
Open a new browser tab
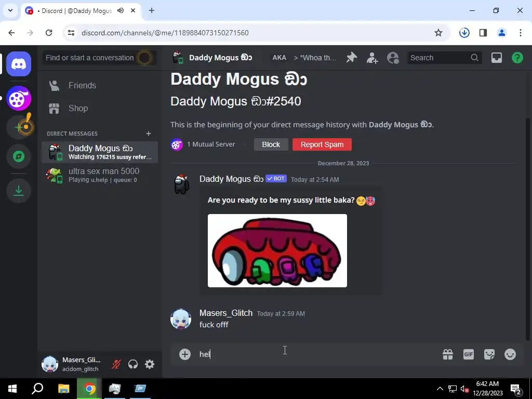coord(152,10)
